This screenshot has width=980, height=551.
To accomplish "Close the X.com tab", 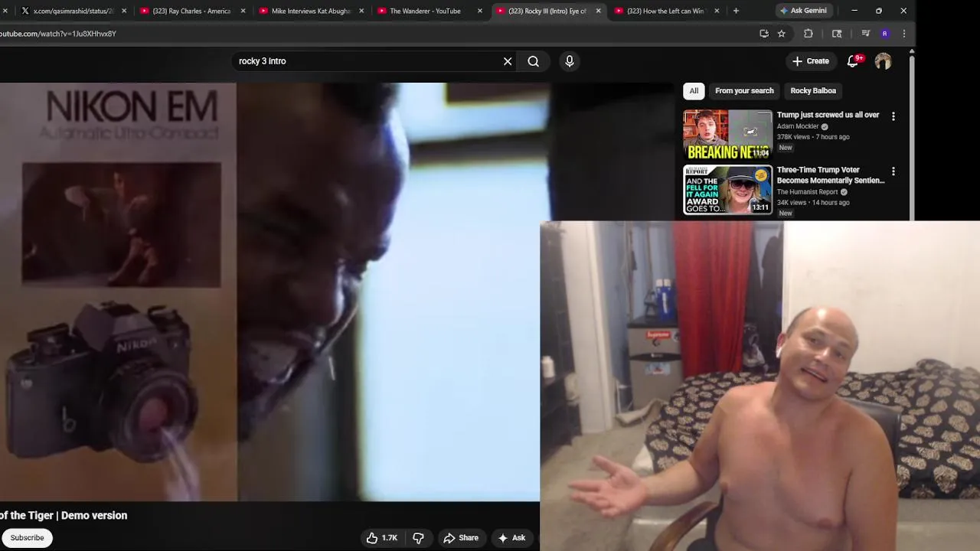I will [124, 11].
